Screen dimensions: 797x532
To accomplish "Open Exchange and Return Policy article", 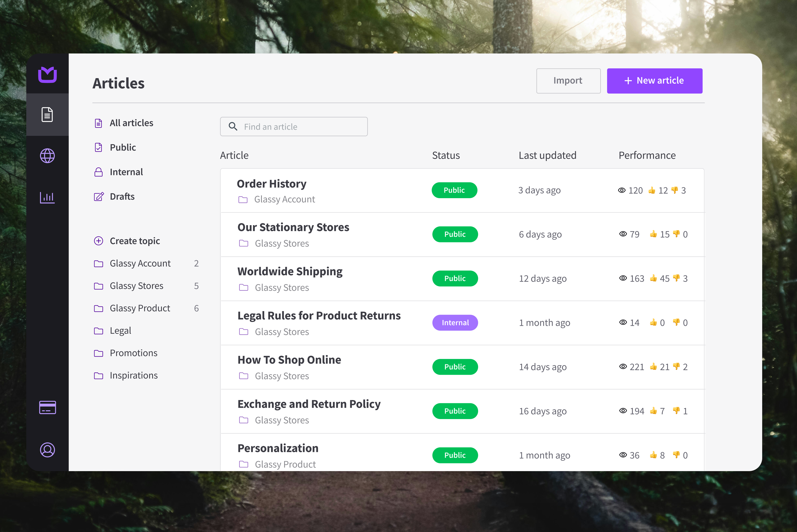I will [309, 404].
